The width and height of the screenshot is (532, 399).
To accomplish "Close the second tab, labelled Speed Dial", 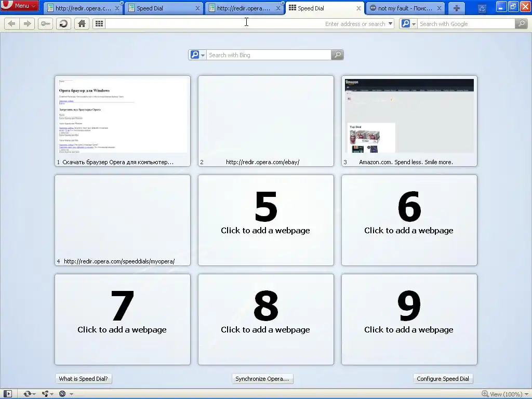I will (197, 8).
